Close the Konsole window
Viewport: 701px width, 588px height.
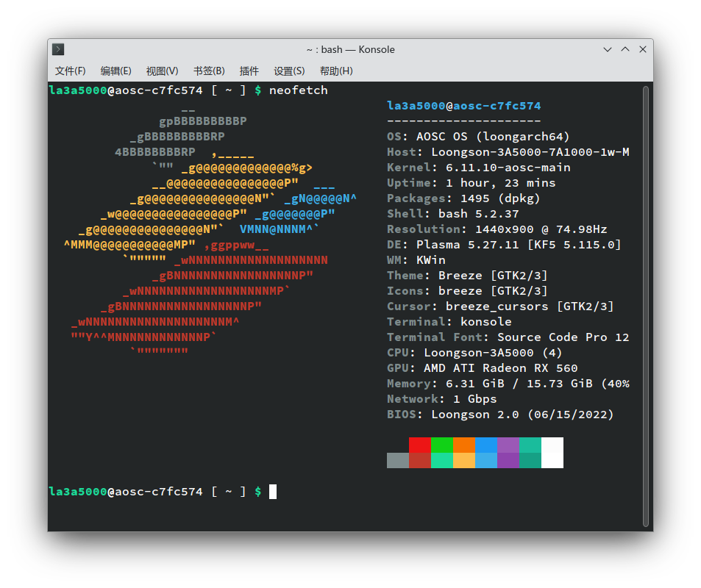click(x=643, y=49)
